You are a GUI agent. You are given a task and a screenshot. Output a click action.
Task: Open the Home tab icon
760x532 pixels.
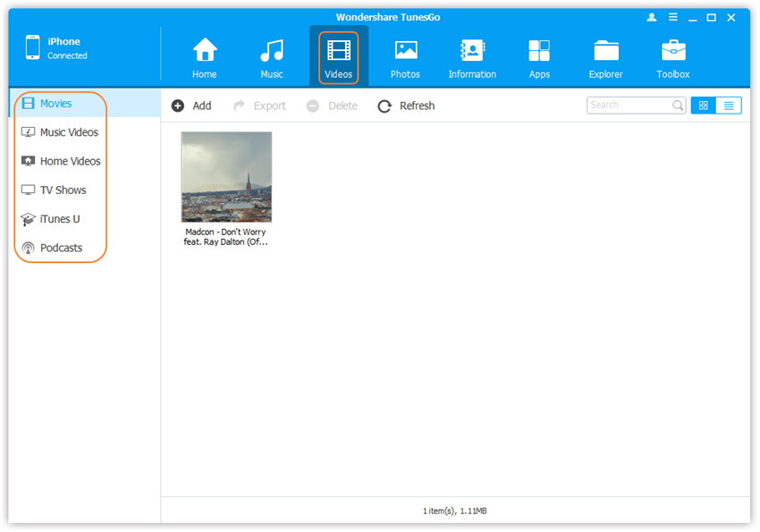(x=205, y=57)
